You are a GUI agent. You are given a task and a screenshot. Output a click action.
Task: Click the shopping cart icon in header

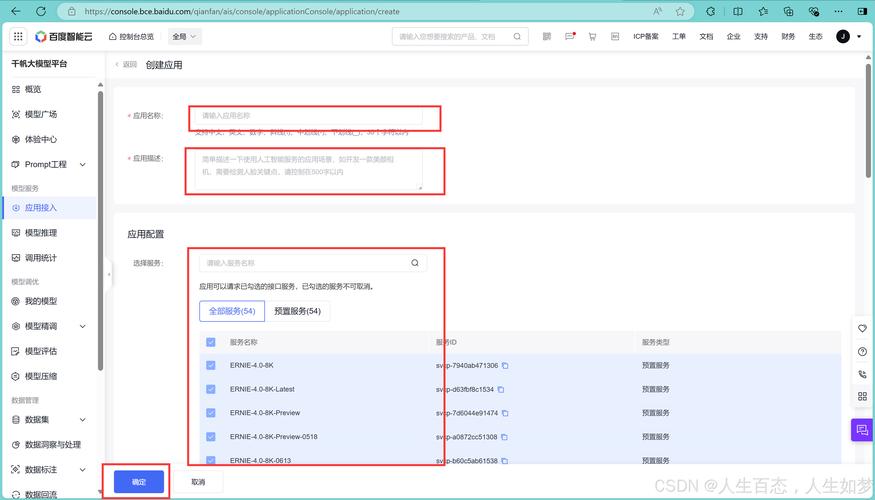(x=592, y=37)
